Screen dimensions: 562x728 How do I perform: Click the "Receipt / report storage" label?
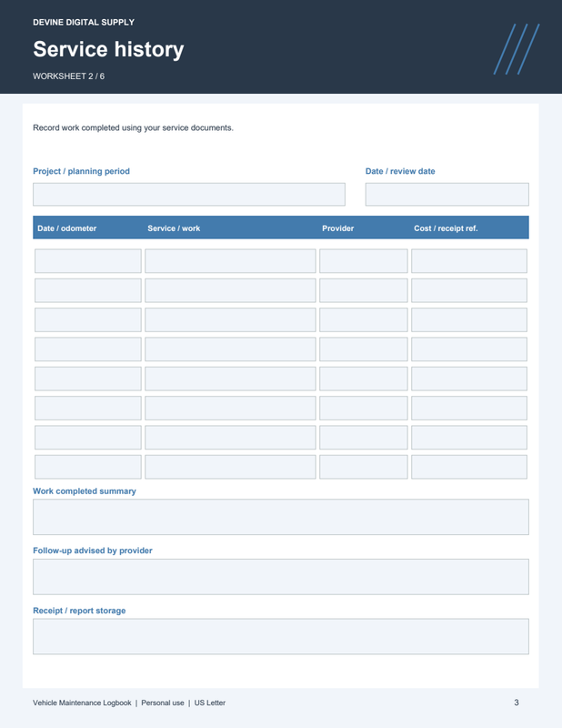[79, 611]
